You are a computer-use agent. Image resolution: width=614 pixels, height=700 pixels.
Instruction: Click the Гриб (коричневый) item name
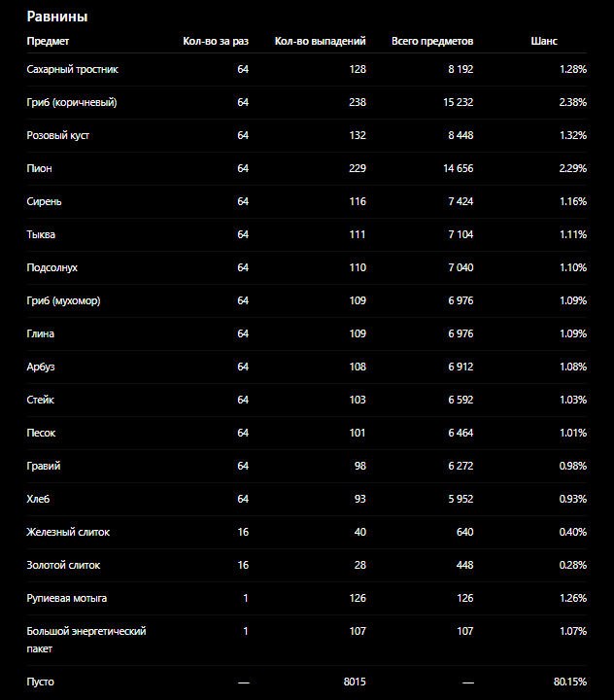[72, 102]
